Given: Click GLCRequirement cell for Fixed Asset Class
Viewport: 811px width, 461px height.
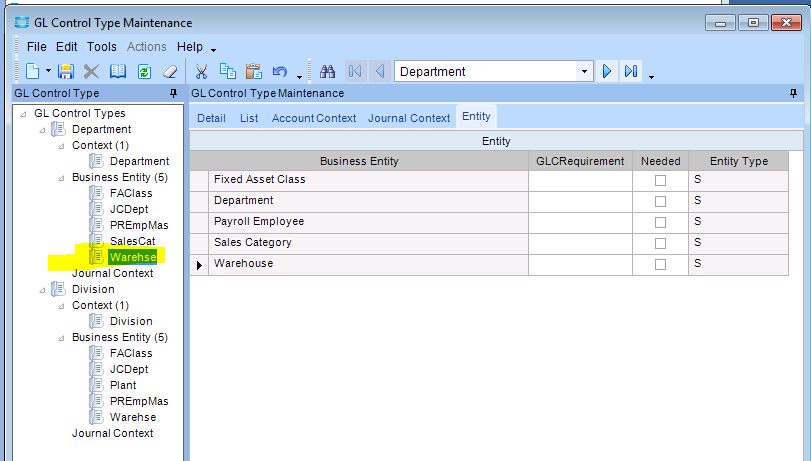Looking at the screenshot, I should (580, 181).
